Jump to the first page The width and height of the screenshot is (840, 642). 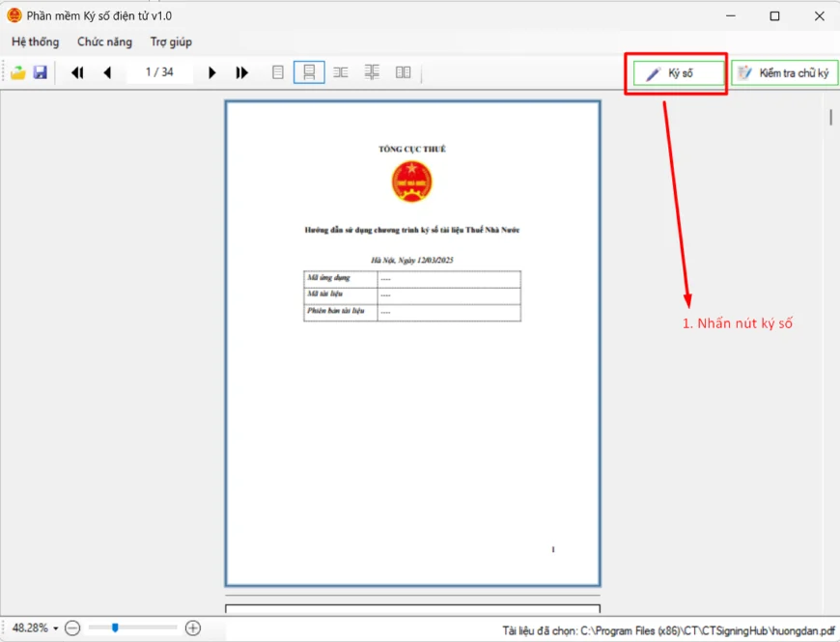(77, 72)
